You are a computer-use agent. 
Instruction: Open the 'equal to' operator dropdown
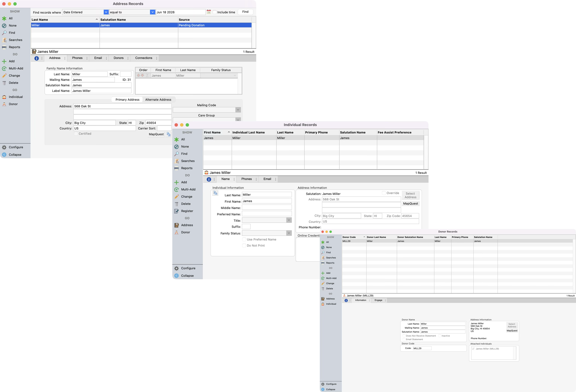(x=152, y=12)
